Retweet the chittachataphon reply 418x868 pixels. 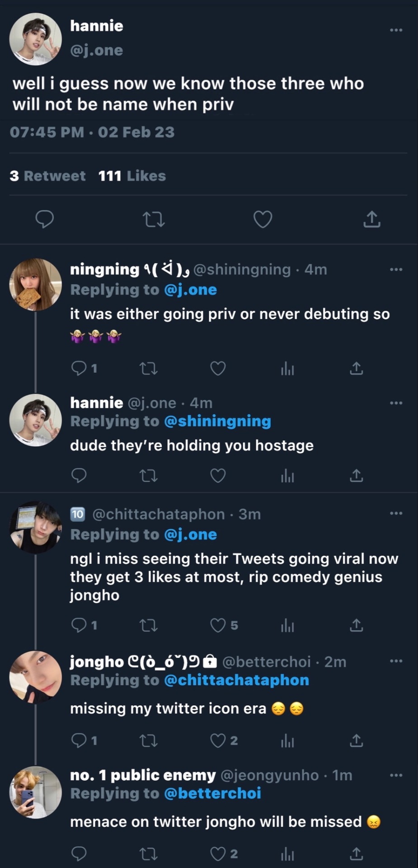pos(148,625)
